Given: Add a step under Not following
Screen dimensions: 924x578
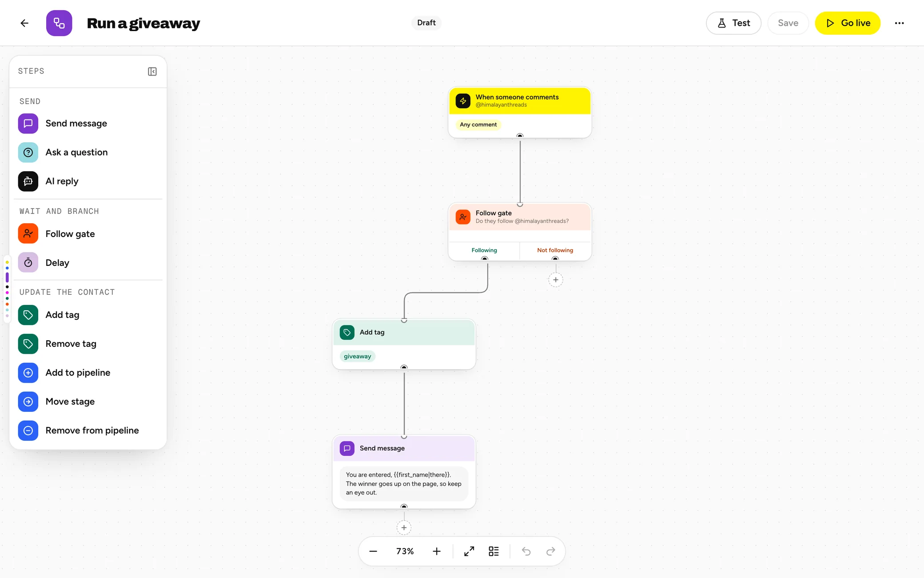Looking at the screenshot, I should point(556,280).
